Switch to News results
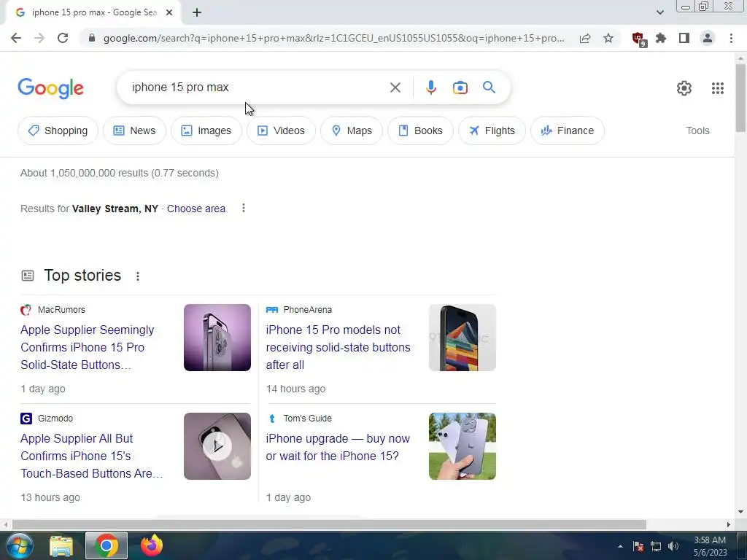Viewport: 747px width, 560px height. (134, 131)
